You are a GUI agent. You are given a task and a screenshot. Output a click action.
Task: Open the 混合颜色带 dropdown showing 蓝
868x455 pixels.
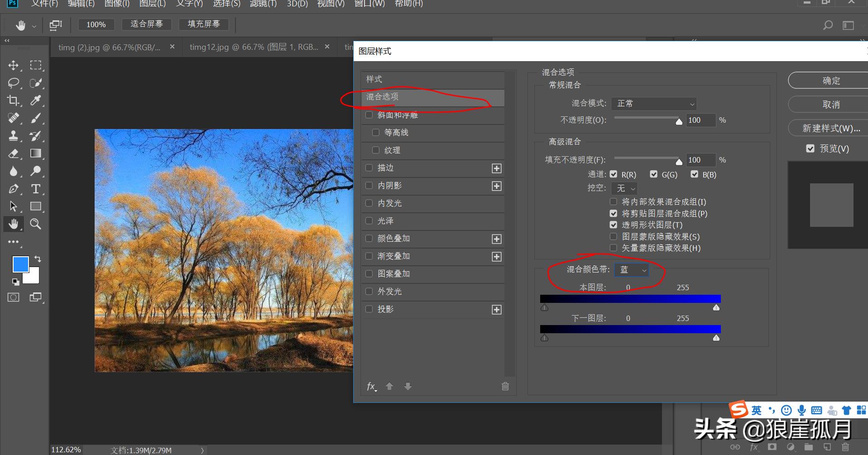pyautogui.click(x=631, y=269)
